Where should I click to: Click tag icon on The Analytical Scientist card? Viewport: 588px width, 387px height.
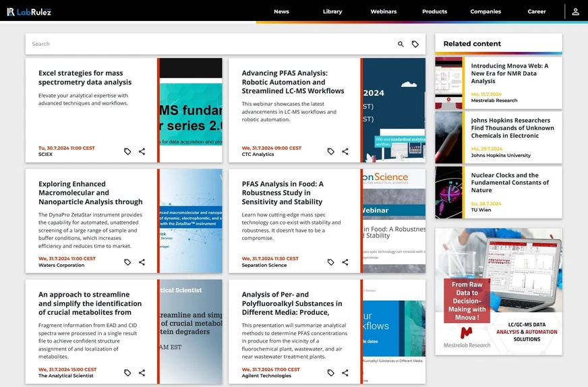pos(127,373)
